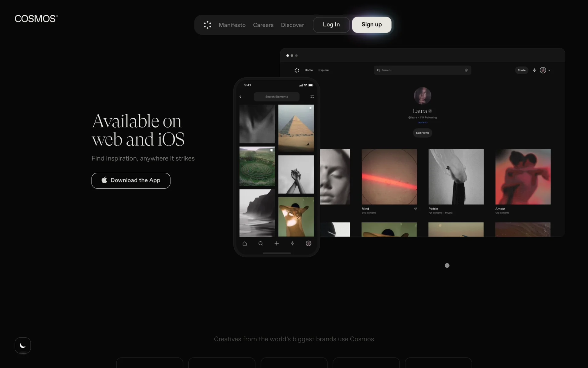The height and width of the screenshot is (368, 588).
Task: Tap the plus icon in phone bottom bar
Action: click(x=277, y=243)
